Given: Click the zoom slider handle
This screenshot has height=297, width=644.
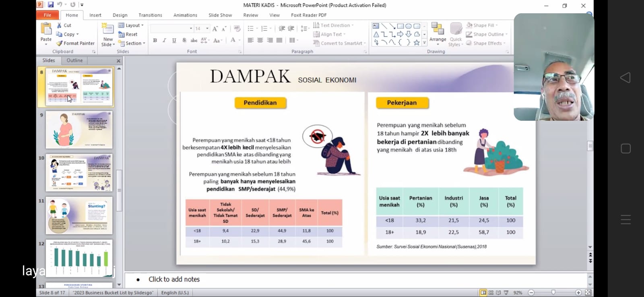Looking at the screenshot, I should click(x=553, y=293).
